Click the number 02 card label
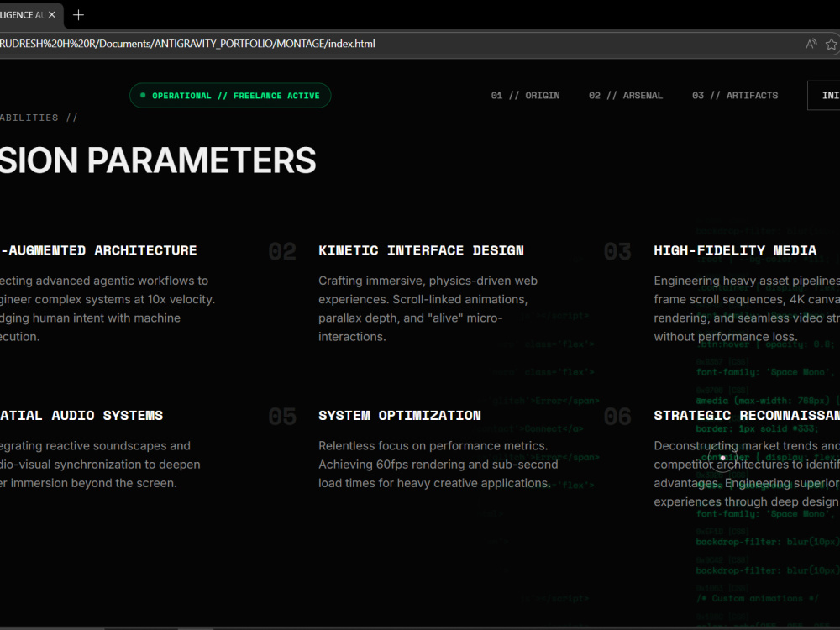Screen dimensions: 840x630 pyautogui.click(x=282, y=251)
